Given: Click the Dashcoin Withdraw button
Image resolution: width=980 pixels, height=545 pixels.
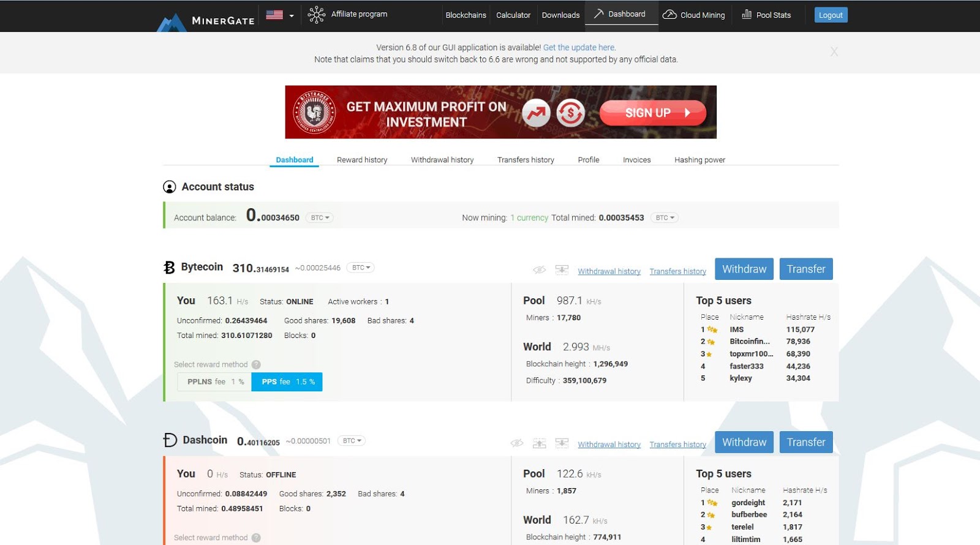Looking at the screenshot, I should 744,442.
